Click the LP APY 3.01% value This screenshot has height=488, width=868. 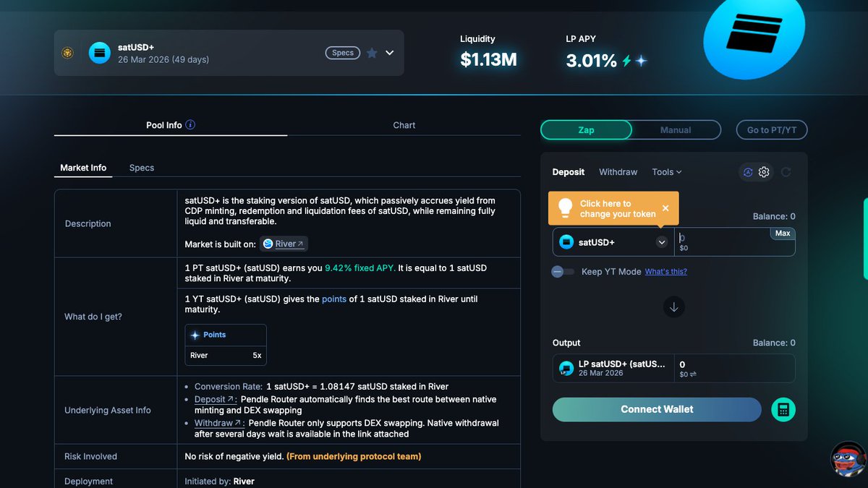pos(592,61)
